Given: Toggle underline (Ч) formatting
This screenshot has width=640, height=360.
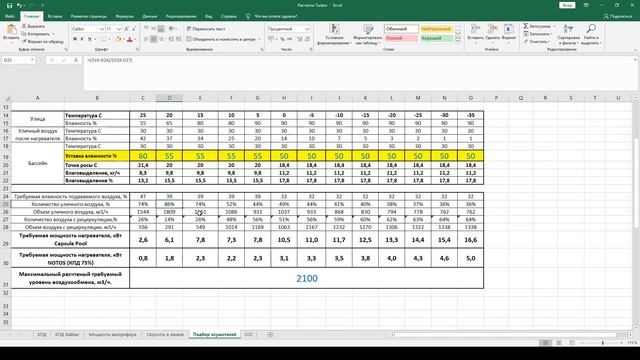Looking at the screenshot, I should [89, 39].
